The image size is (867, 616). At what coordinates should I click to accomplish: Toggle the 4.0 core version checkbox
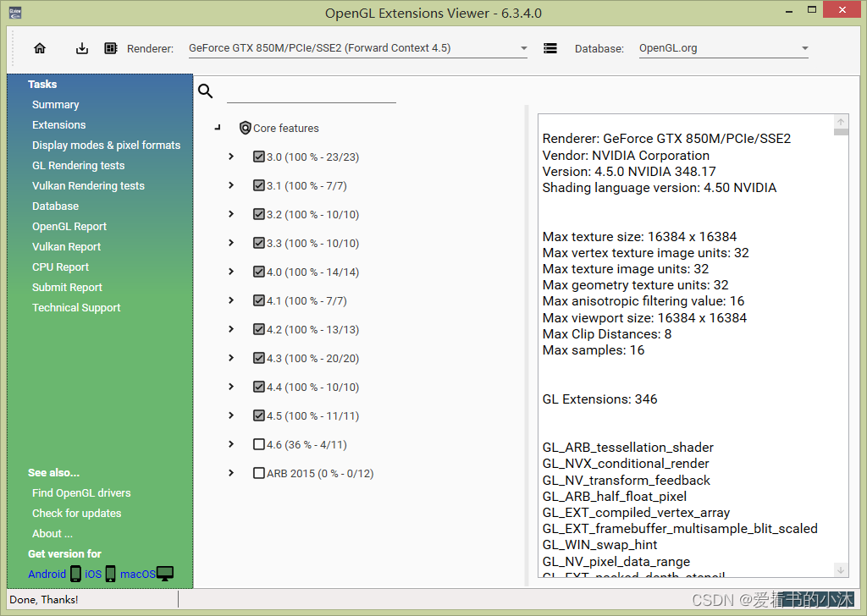(259, 272)
